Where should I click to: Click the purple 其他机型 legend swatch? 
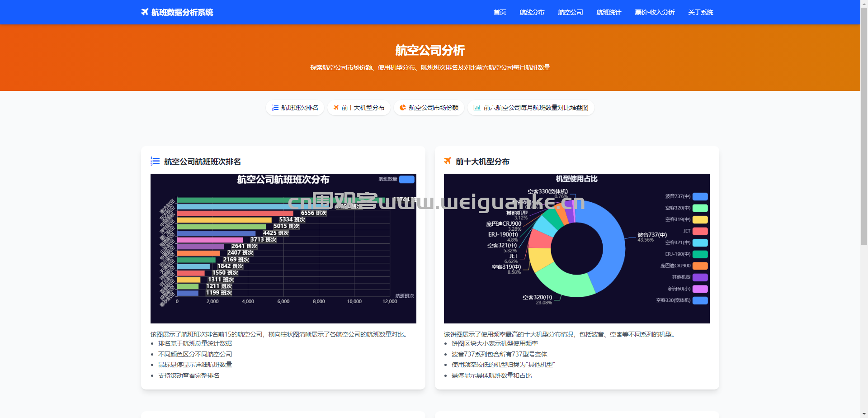tap(700, 277)
